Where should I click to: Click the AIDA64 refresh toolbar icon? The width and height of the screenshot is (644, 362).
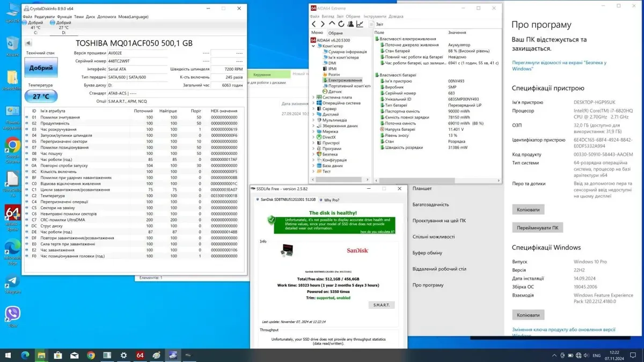[341, 24]
